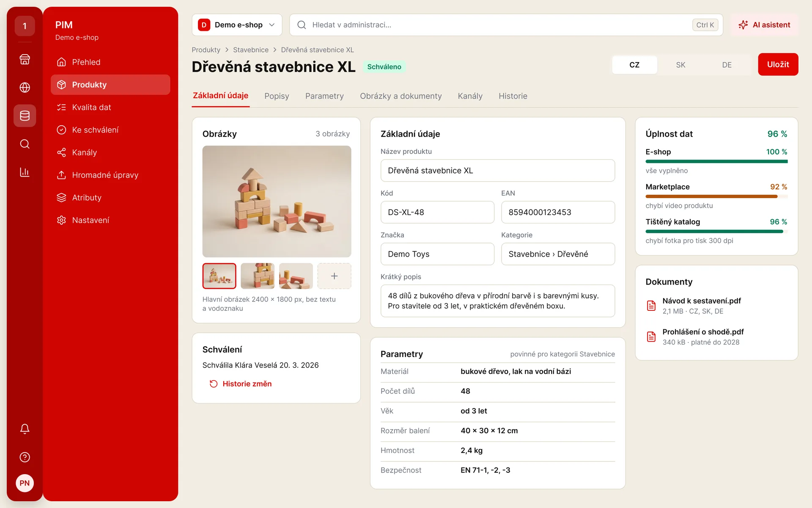Click the Hmotnost value 2,4 kg
Screen dimensions: 812x508
click(472, 451)
